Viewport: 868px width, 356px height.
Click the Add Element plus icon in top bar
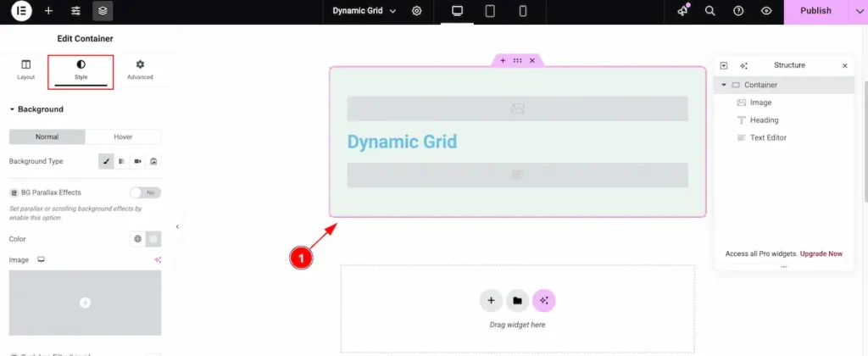[x=48, y=11]
